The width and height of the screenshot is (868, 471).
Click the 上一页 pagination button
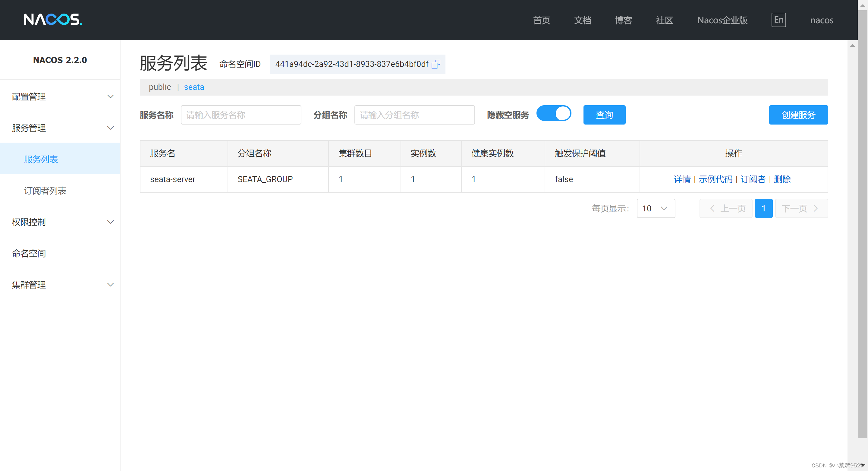click(x=725, y=208)
